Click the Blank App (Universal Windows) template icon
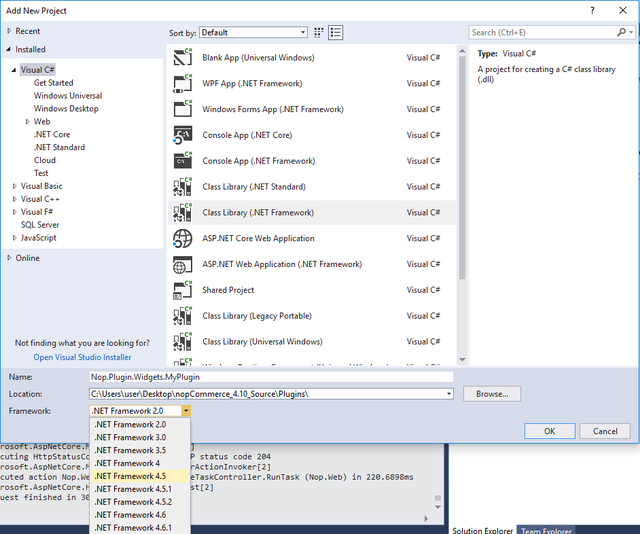Screen dimensions: 640x534 click(182, 57)
